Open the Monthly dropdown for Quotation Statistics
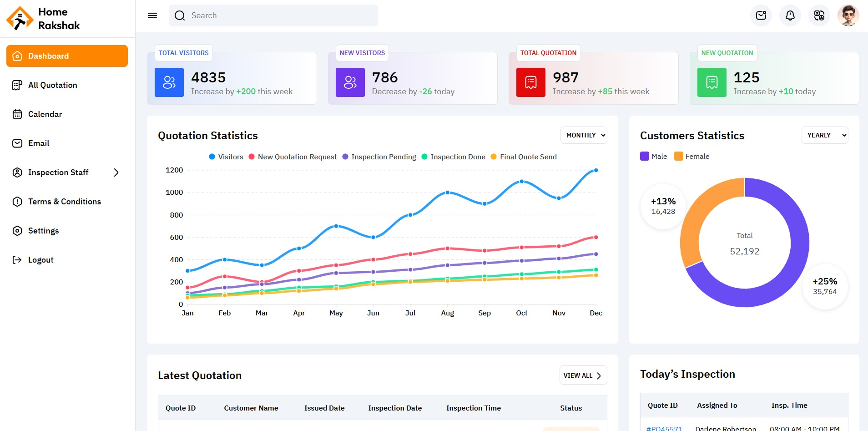Viewport: 868px width, 431px height. (x=584, y=135)
